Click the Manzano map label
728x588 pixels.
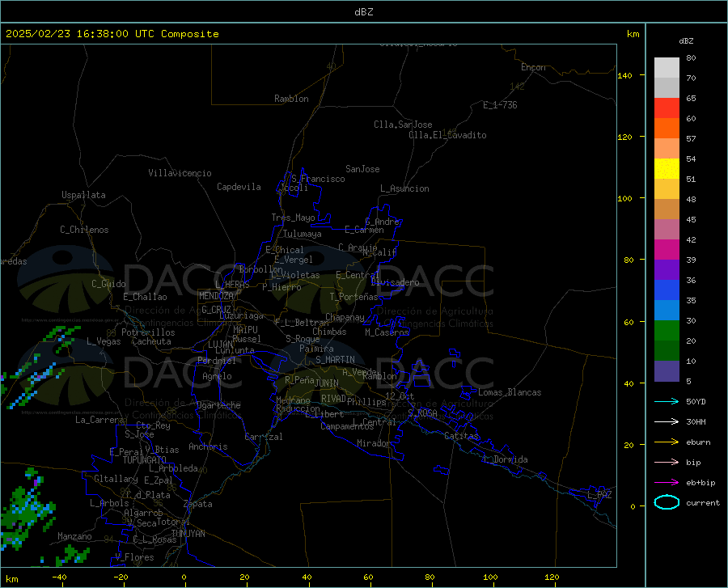coord(74,536)
